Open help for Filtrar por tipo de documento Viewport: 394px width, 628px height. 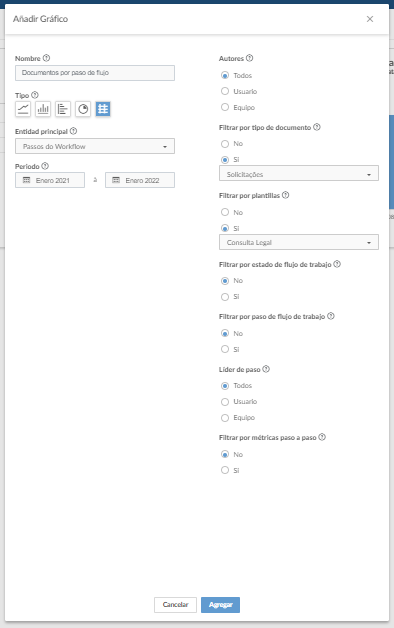(317, 127)
